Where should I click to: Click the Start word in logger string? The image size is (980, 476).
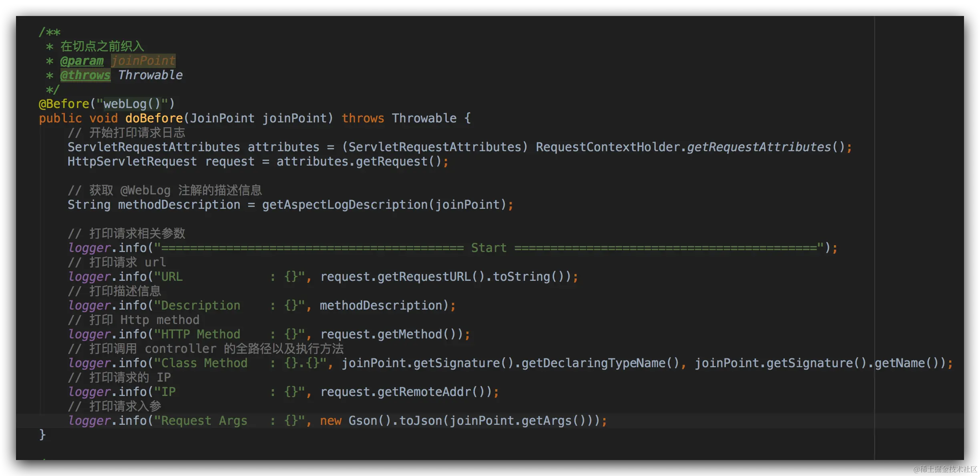pos(489,248)
